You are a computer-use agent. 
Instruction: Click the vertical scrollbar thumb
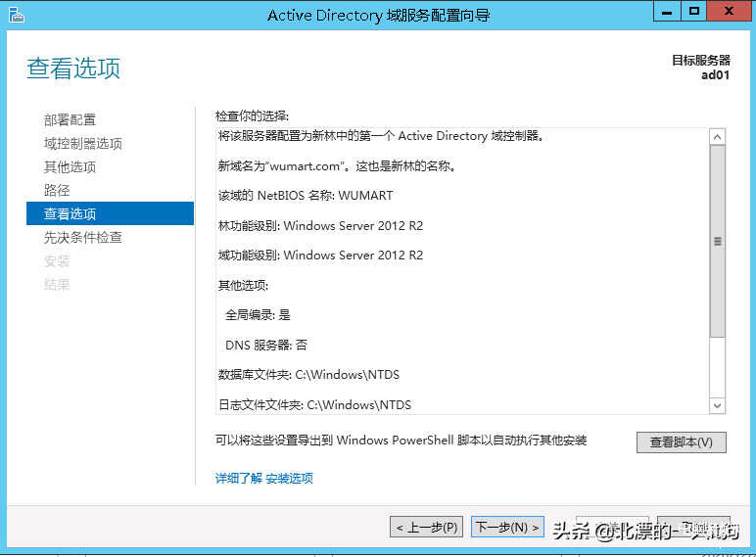coord(718,242)
